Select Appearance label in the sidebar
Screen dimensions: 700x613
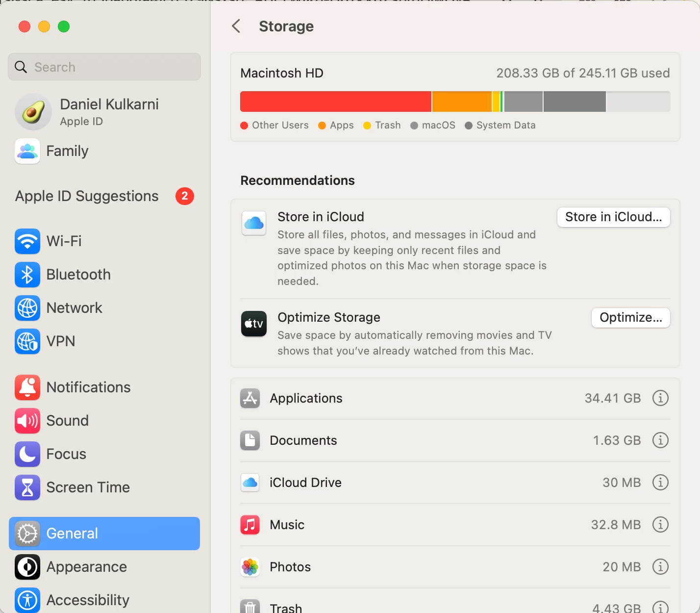pyautogui.click(x=87, y=567)
